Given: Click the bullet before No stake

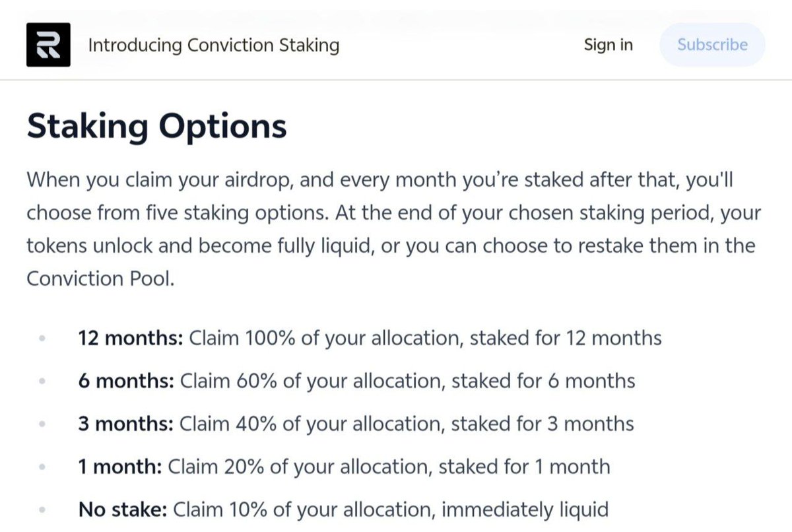Looking at the screenshot, I should (42, 510).
